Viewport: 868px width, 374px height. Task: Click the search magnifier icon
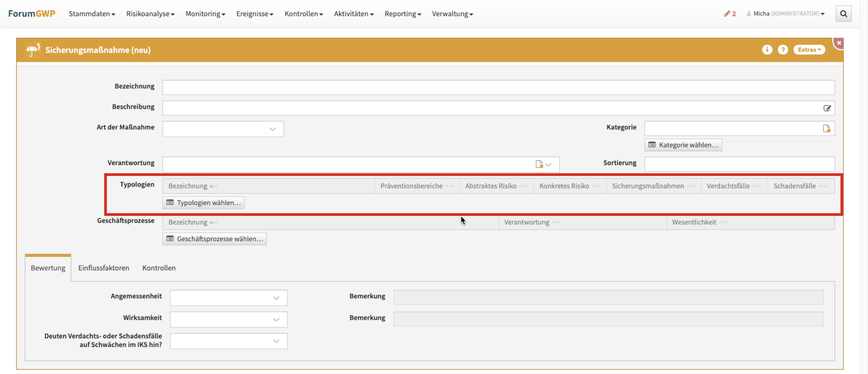tap(843, 14)
